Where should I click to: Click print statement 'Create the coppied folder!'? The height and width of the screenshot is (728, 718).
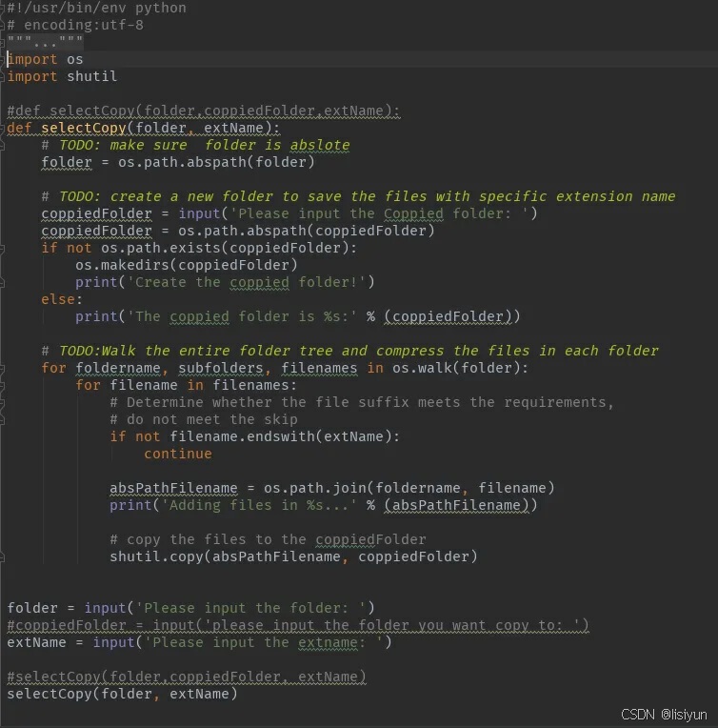tap(225, 283)
